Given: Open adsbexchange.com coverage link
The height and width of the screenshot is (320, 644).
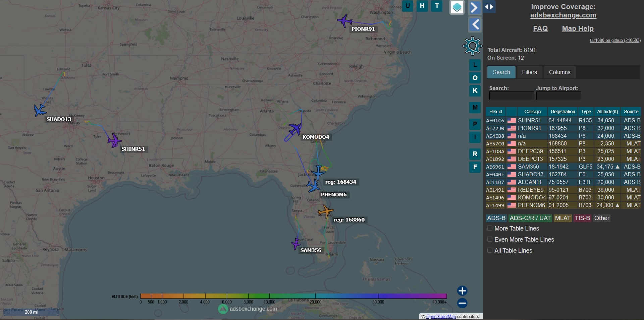Looking at the screenshot, I should point(563,15).
